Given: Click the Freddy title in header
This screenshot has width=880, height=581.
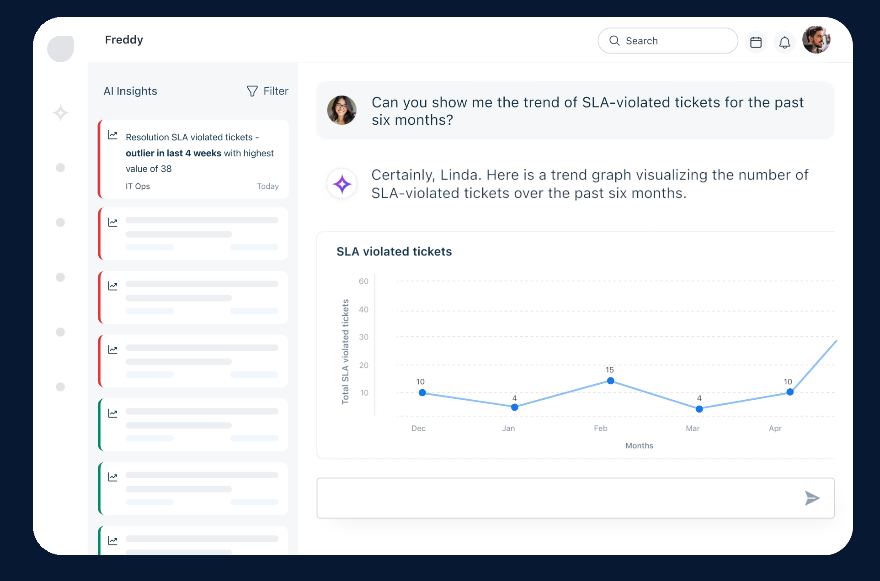Looking at the screenshot, I should [124, 40].
